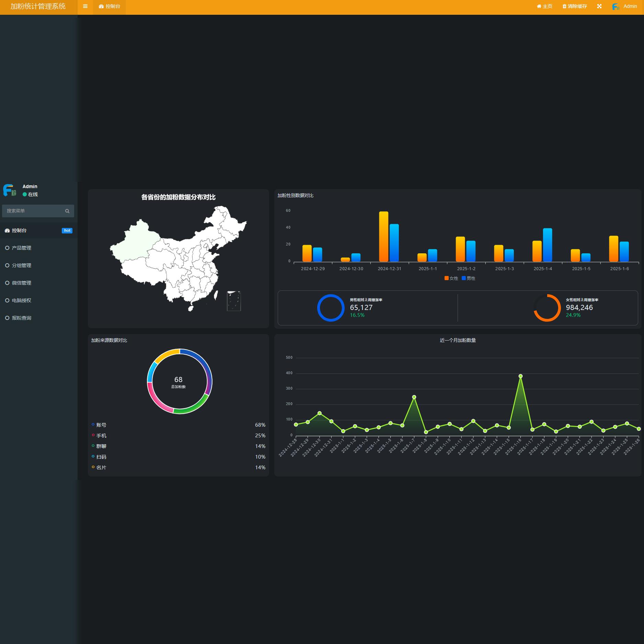
Task: Select the 账号 source legend row
Action: pyautogui.click(x=179, y=425)
